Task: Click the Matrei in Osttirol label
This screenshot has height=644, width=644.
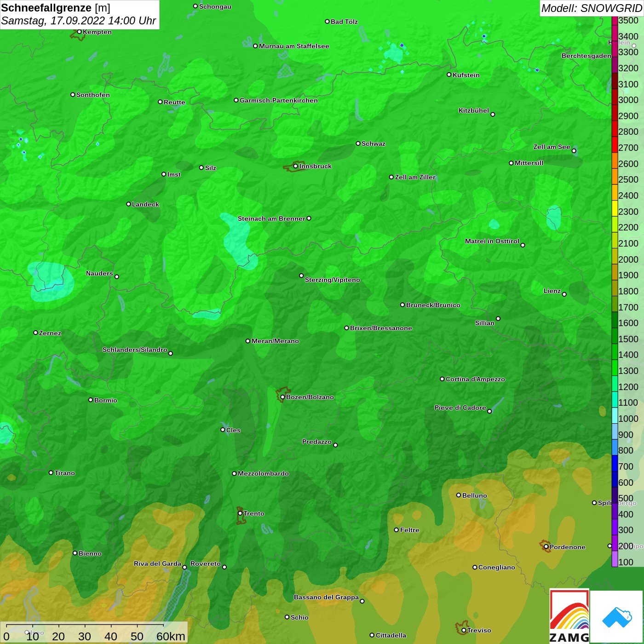Action: 492,241
